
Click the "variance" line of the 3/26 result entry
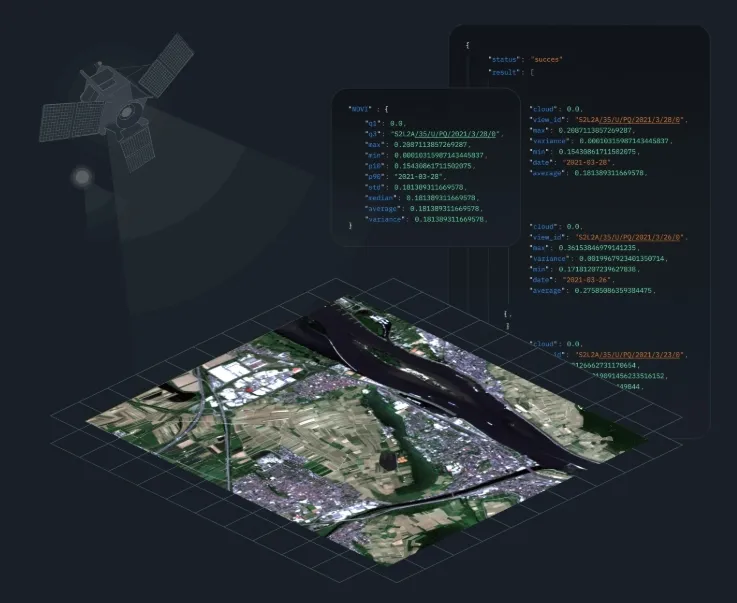[599, 259]
